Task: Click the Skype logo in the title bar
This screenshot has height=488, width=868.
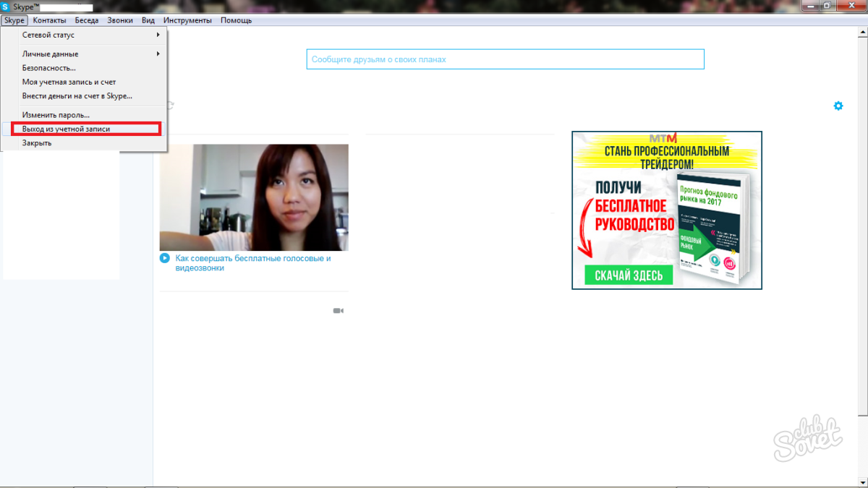Action: tap(6, 7)
